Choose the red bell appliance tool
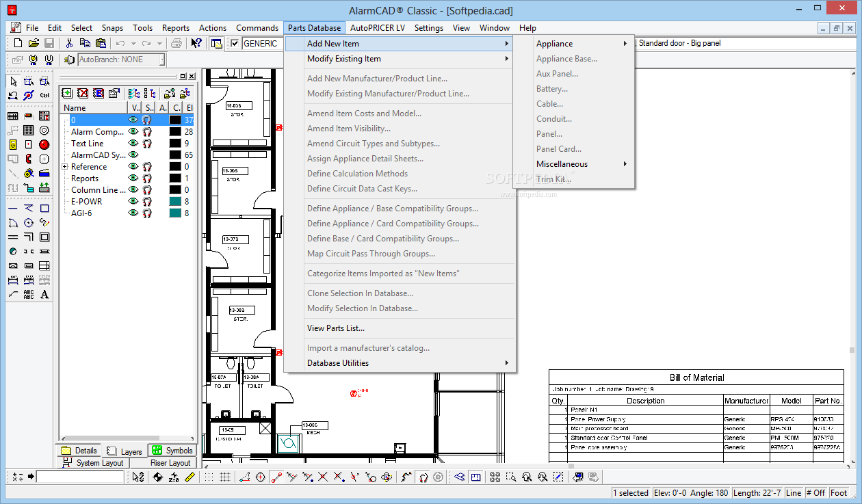862x504 pixels. (44, 144)
